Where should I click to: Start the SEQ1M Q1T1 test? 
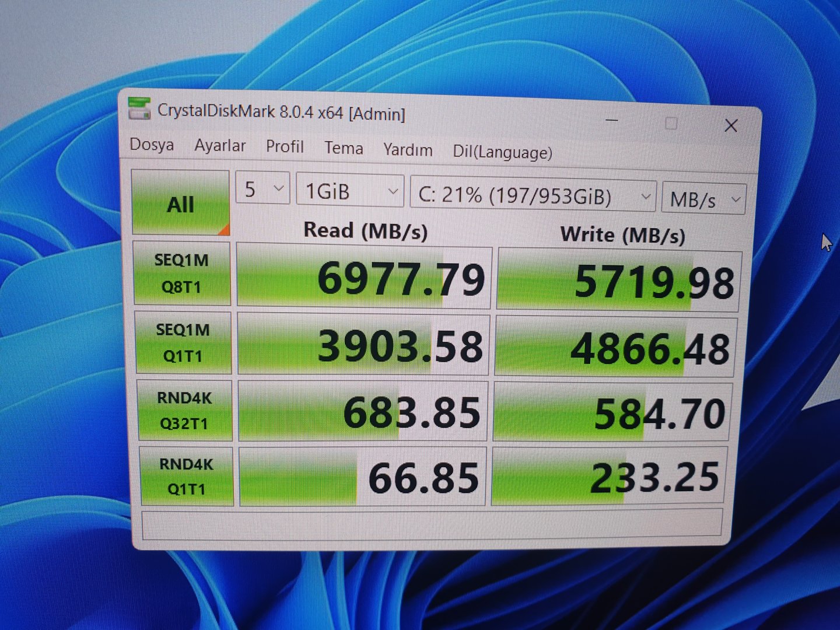pos(183,342)
